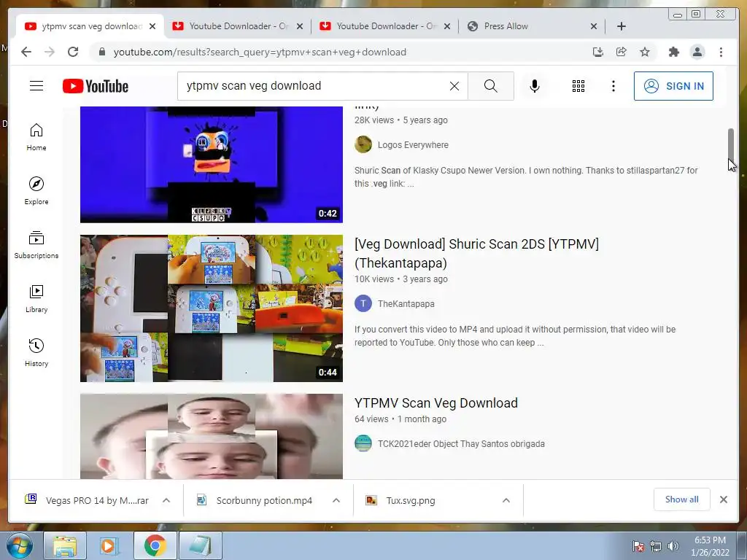The height and width of the screenshot is (560, 747).
Task: Play the Shuric Scan 2DS video thumbnail
Action: [211, 308]
